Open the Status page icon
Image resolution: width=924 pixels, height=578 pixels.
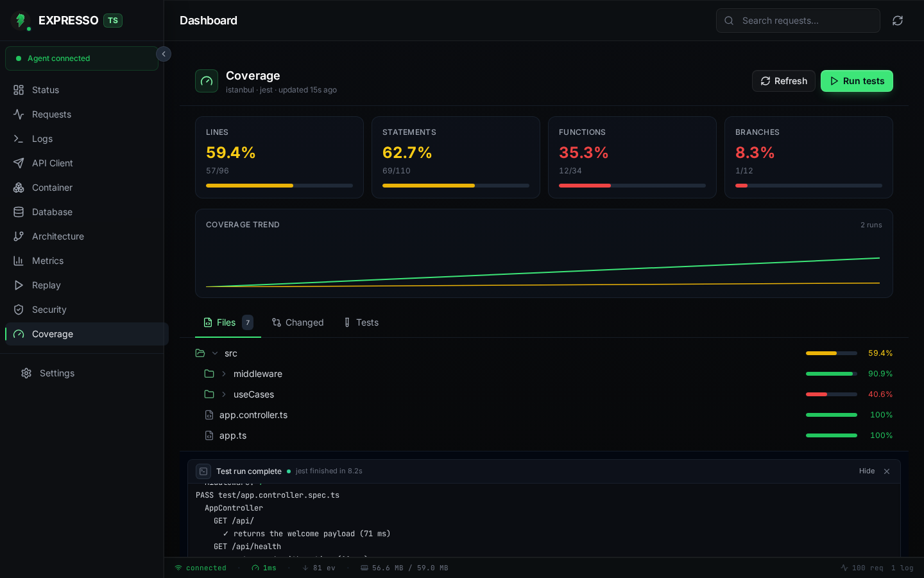pyautogui.click(x=19, y=90)
